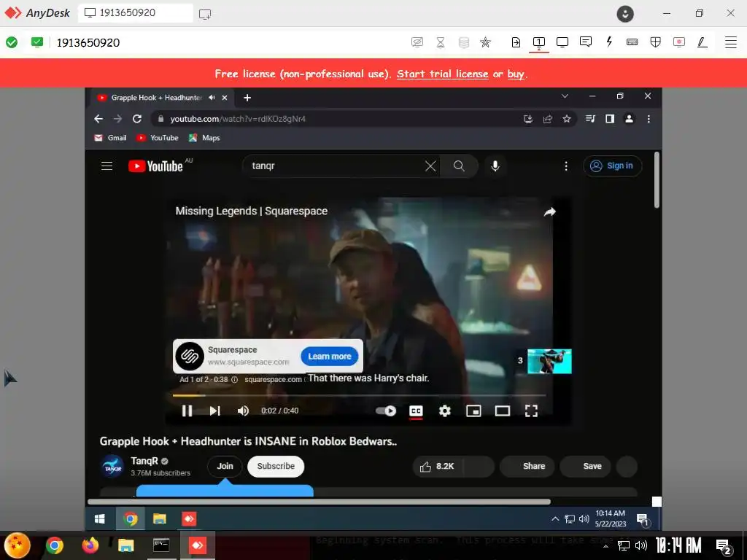This screenshot has width=747, height=560.
Task: Select Grapple Hook Chrome tab
Action: point(158,98)
